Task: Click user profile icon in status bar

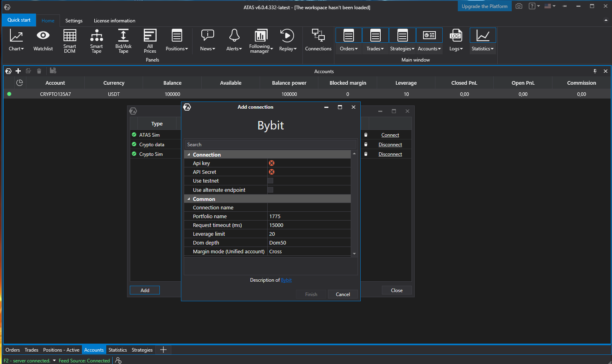Action: pos(118,360)
